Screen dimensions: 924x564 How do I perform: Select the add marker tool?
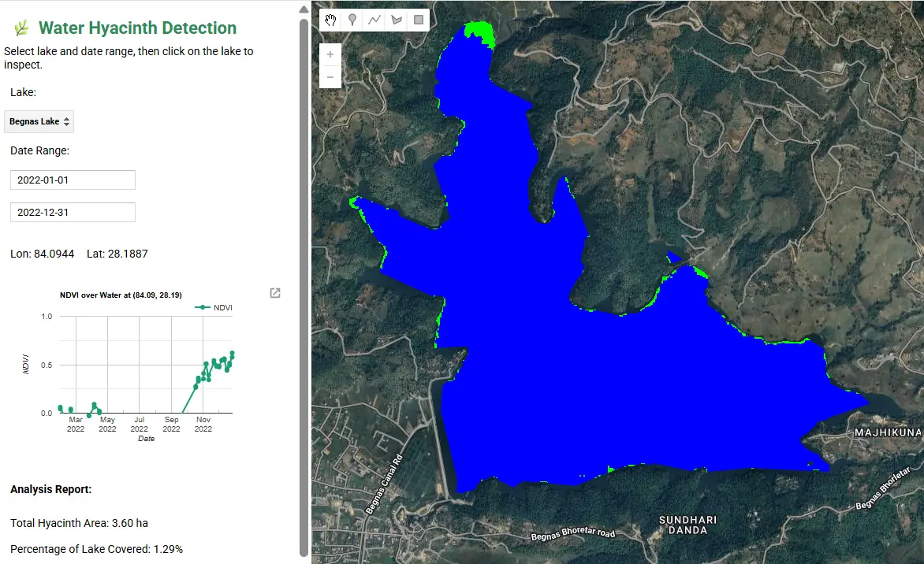click(x=352, y=20)
